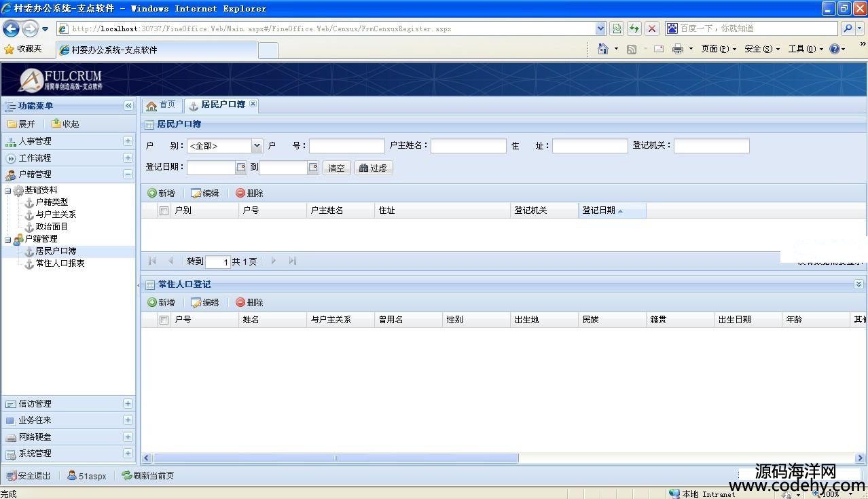Open end date calendar picker
Viewport: 868px width, 499px height.
point(313,168)
